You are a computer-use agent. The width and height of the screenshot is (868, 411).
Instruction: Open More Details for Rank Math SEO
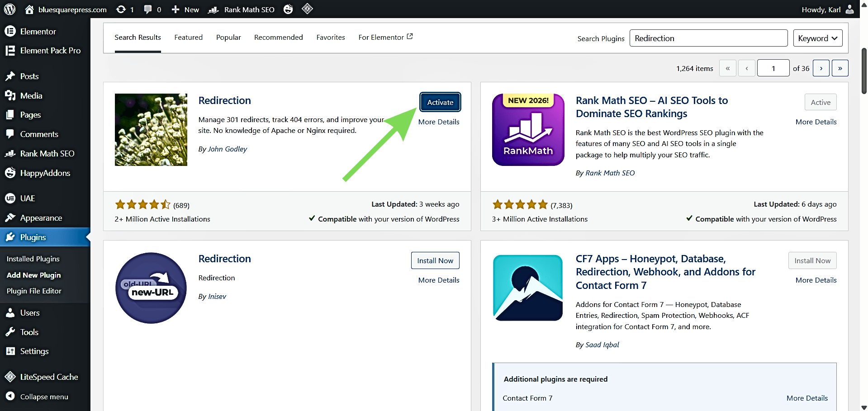(x=816, y=122)
